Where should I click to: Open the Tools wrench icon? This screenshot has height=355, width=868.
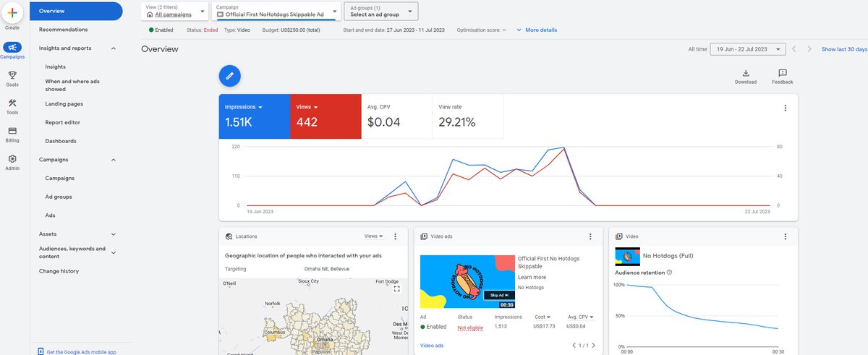[12, 103]
